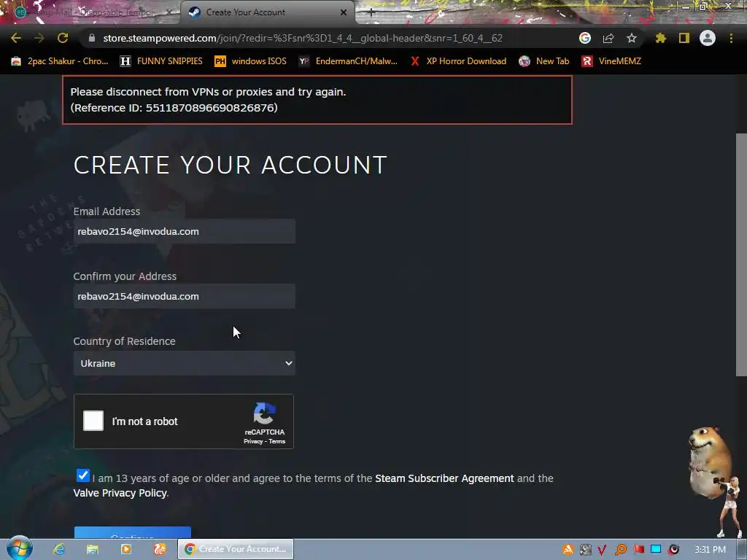Click the Reference ID text in error box
Image resolution: width=747 pixels, height=560 pixels.
pyautogui.click(x=174, y=108)
